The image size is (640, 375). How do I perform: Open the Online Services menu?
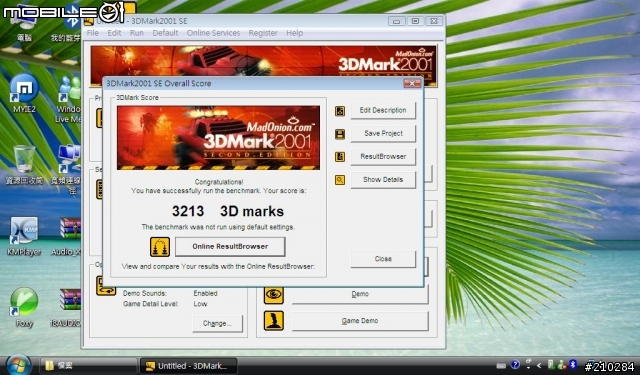pyautogui.click(x=213, y=33)
